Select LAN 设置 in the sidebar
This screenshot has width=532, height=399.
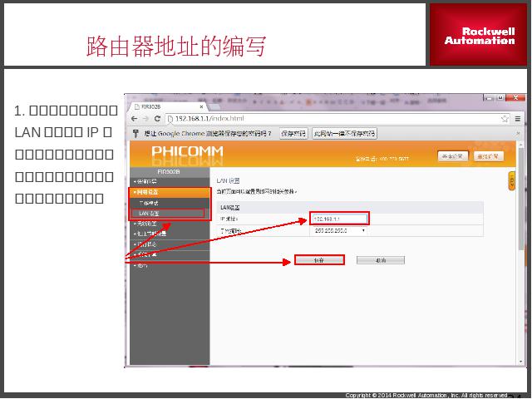point(169,214)
